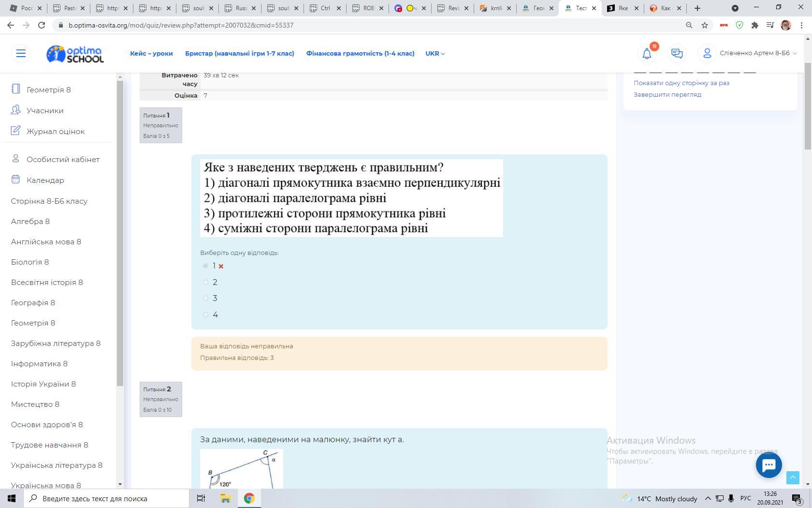Click Завершити перегляд link
This screenshot has height=508, width=812.
[x=667, y=94]
